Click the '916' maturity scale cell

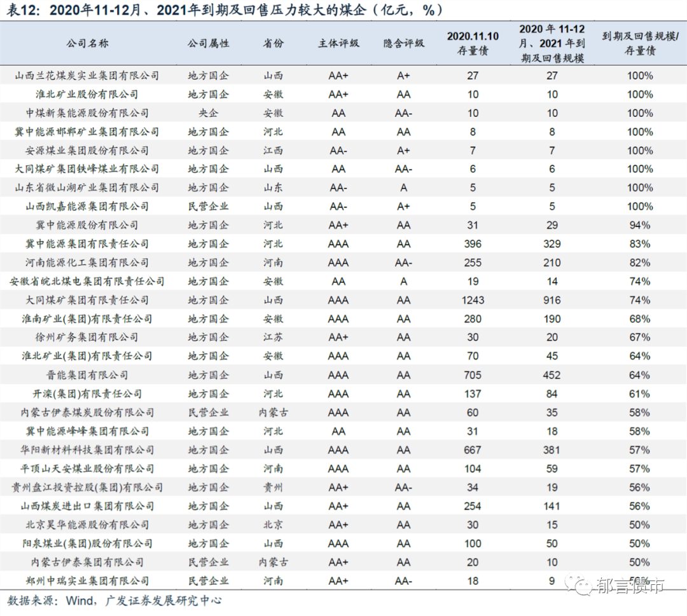[x=552, y=300]
